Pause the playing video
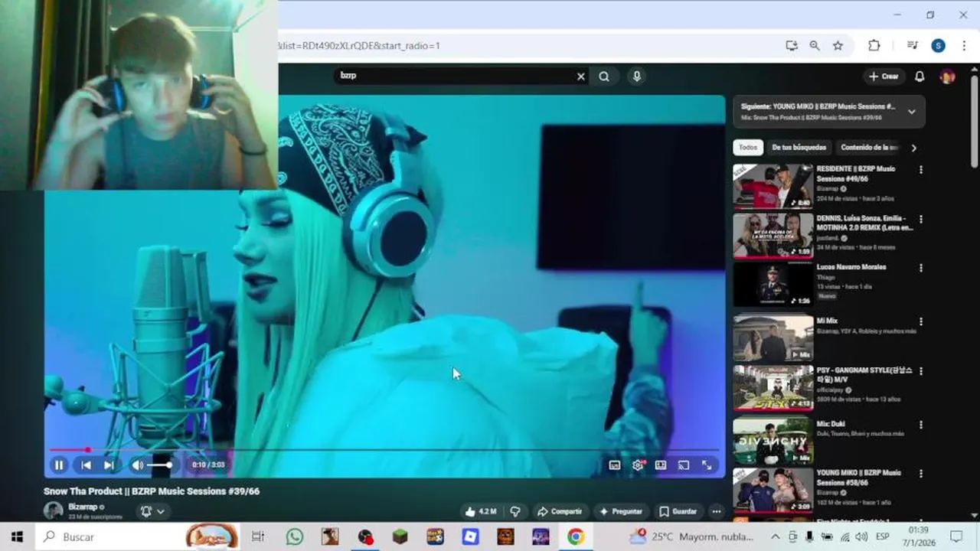 (59, 465)
